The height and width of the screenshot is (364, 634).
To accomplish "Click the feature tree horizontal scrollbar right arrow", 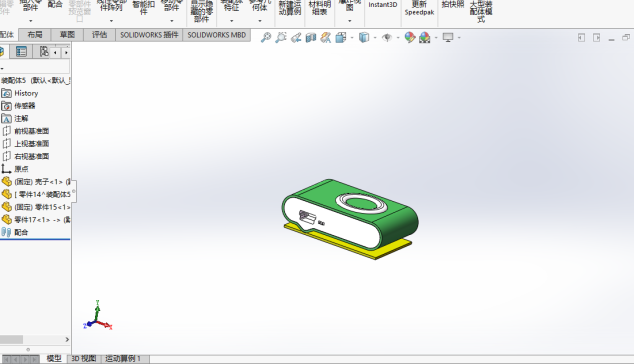I will tap(67, 339).
